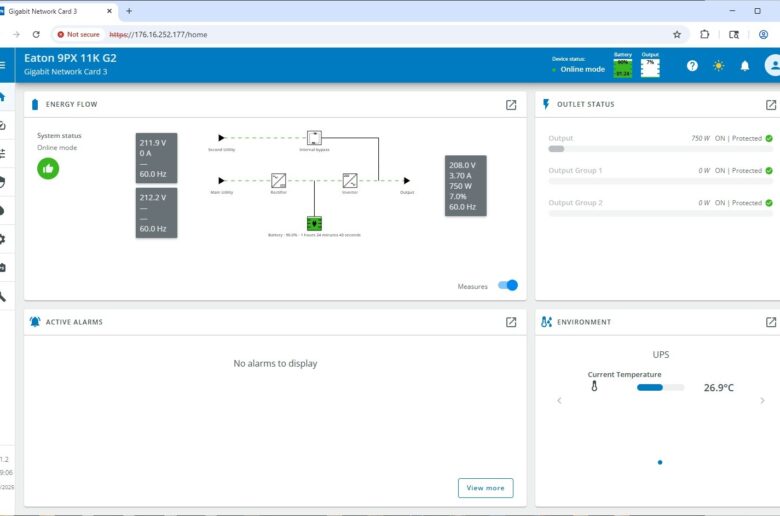
Task: Open the Active Alarms panel expand icon
Action: (x=511, y=322)
